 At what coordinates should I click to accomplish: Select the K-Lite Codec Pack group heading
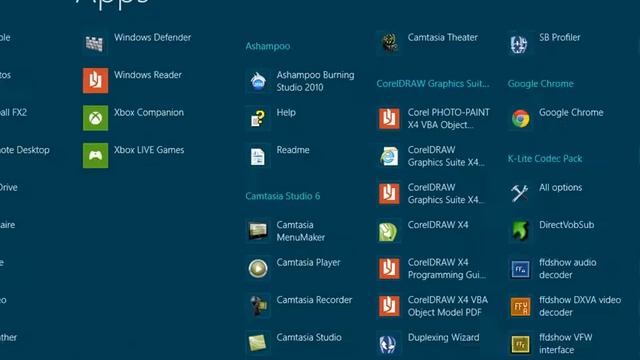click(544, 158)
